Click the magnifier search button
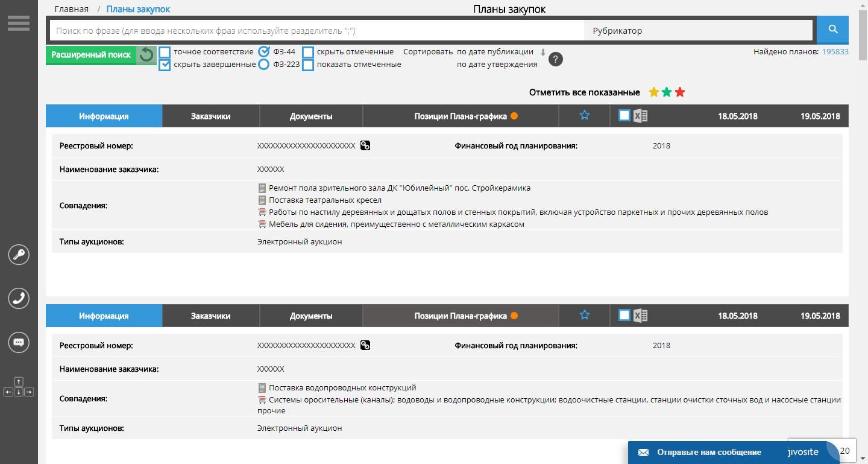Image resolution: width=868 pixels, height=464 pixels. pos(833,30)
